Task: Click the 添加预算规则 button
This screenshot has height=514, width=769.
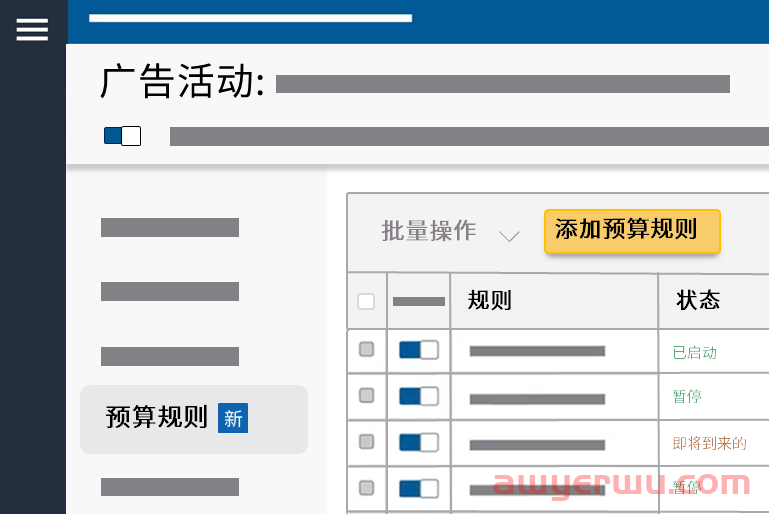Action: 632,231
